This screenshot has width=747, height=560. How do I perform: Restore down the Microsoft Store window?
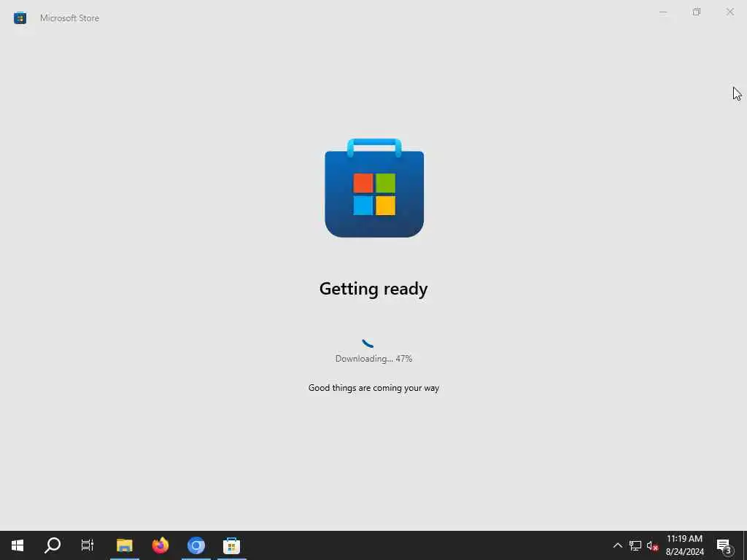pos(697,12)
